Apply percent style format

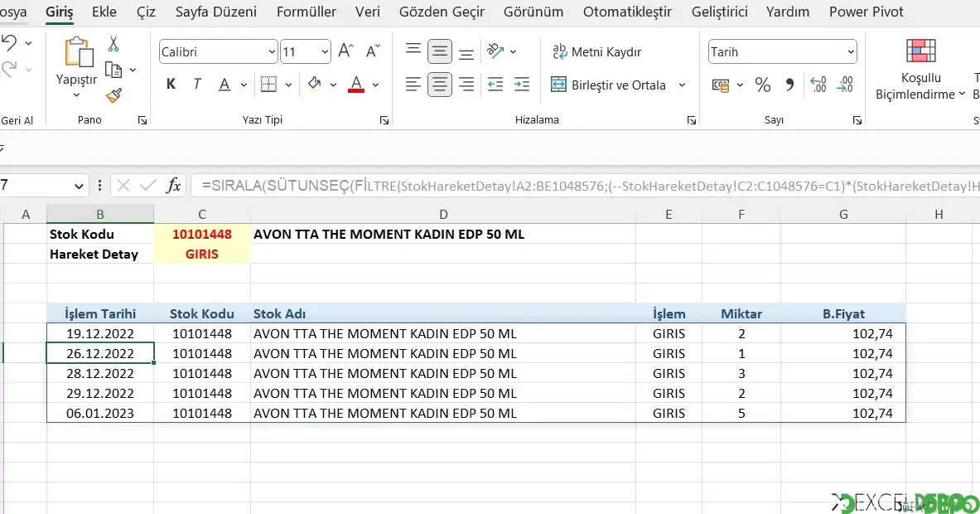coord(762,85)
